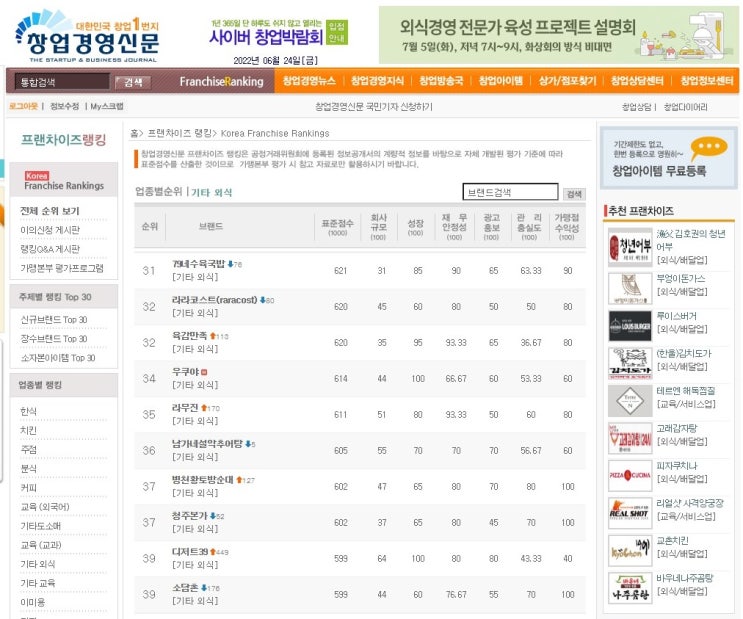Click the 창업아이템 무료등록 banner
Image resolution: width=743 pixels, height=619 pixels.
pyautogui.click(x=669, y=158)
